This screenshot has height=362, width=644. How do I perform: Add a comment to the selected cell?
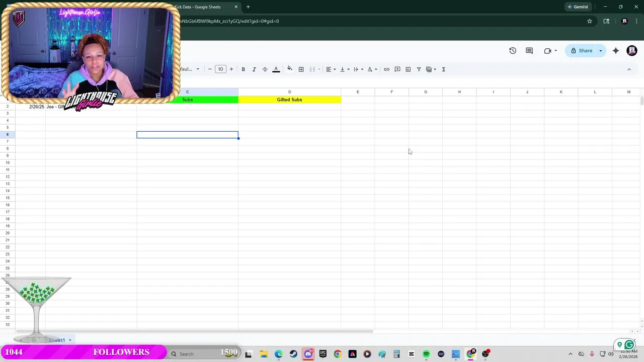(x=397, y=69)
